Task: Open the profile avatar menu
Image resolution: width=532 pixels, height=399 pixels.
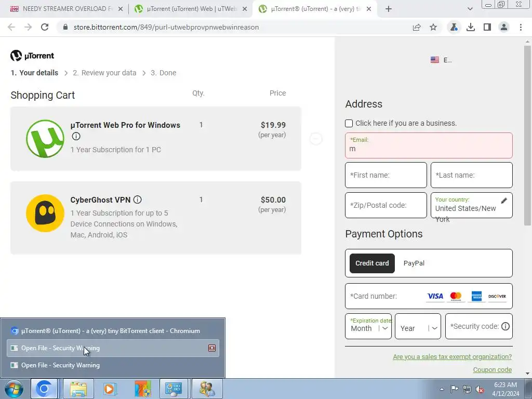Action: click(x=504, y=27)
